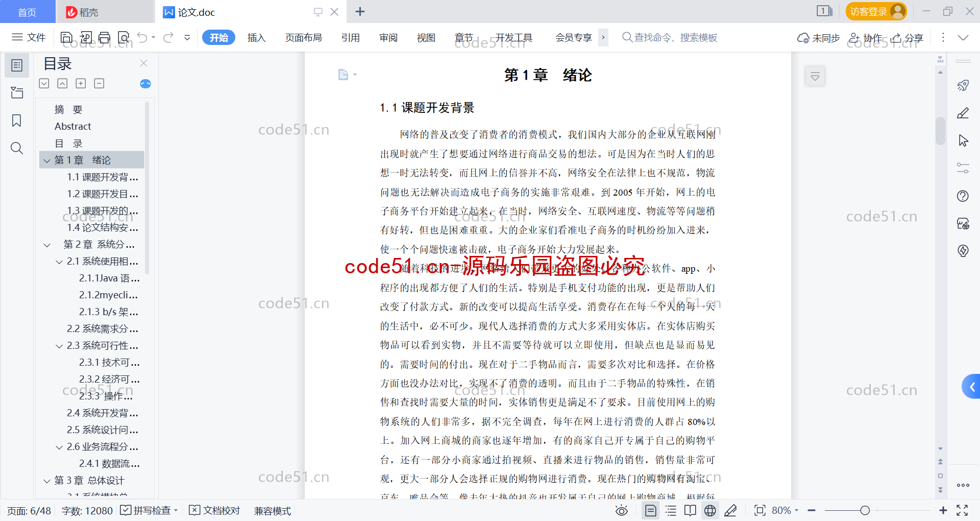Image resolution: width=980 pixels, height=521 pixels.
Task: Collapse the 第 1 章 绪论 outline node
Action: [47, 160]
